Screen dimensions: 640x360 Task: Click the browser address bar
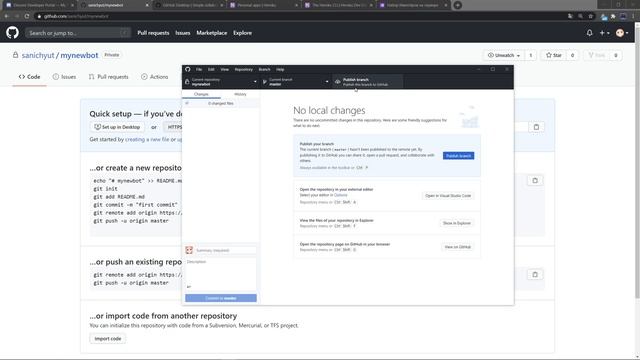tap(300, 16)
